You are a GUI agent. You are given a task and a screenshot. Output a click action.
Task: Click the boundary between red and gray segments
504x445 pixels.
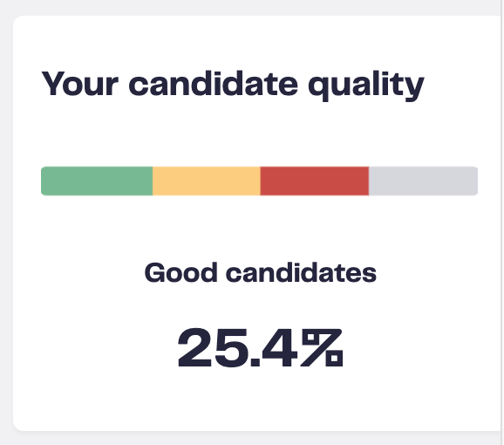(x=369, y=181)
